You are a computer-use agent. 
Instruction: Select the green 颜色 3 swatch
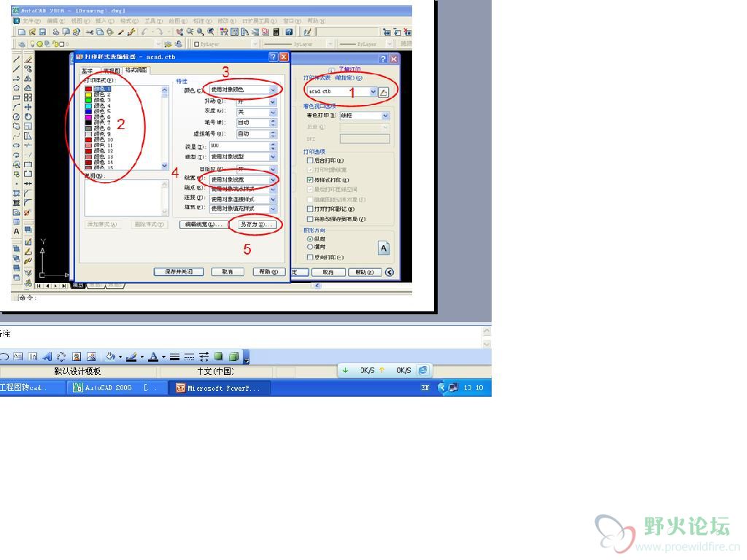click(88, 100)
